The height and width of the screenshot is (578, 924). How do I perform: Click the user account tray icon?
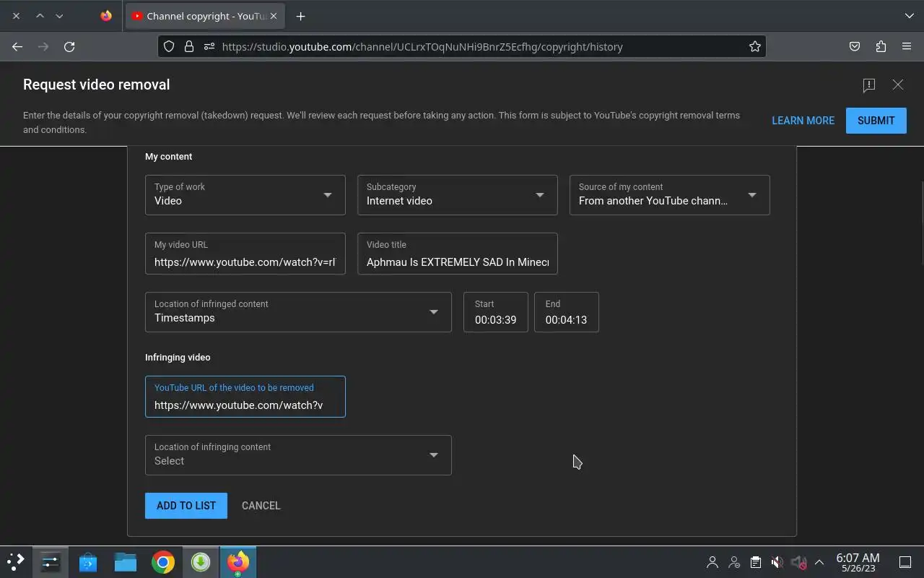712,562
